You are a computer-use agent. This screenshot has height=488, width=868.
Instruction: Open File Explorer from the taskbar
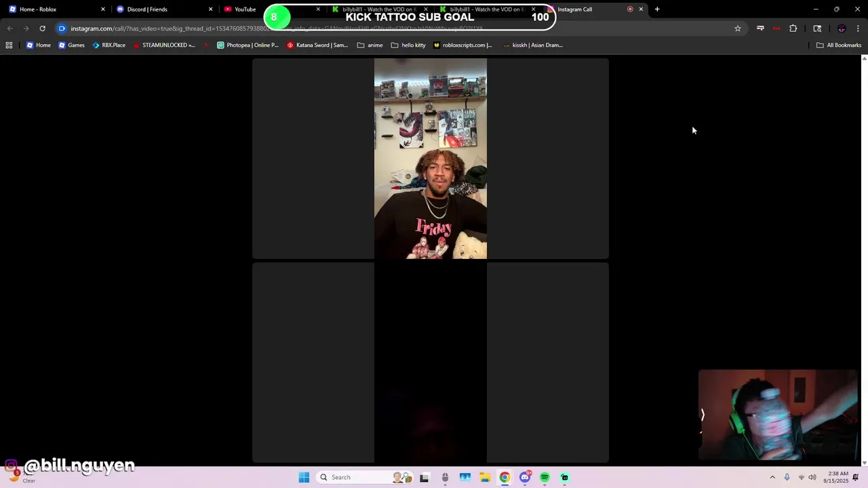485,477
